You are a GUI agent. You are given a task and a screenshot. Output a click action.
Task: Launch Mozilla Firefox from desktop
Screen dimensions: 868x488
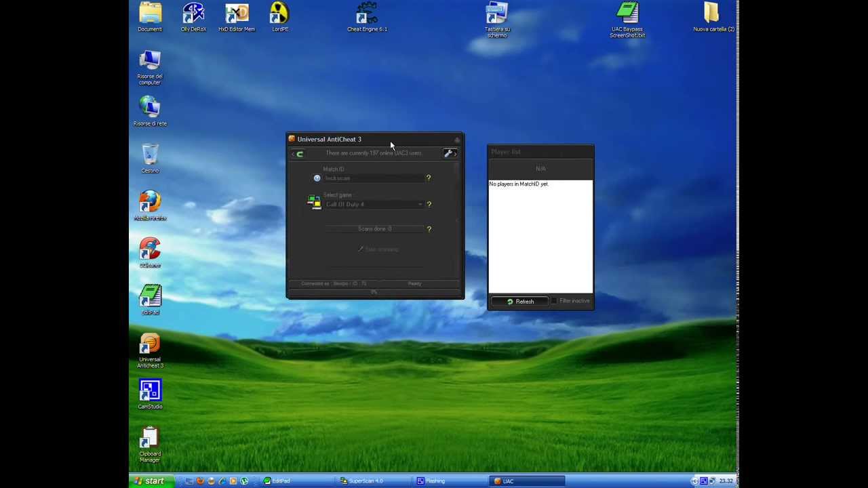point(150,206)
